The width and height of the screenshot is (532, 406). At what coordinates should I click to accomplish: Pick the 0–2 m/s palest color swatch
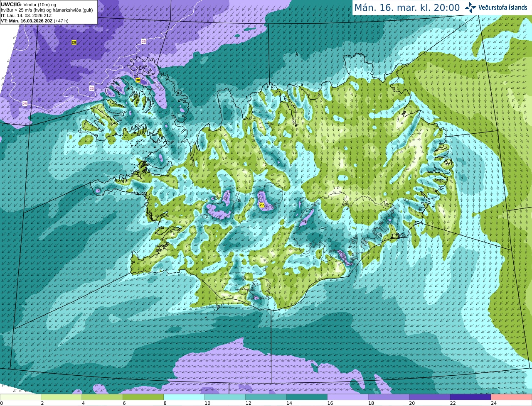point(20,397)
